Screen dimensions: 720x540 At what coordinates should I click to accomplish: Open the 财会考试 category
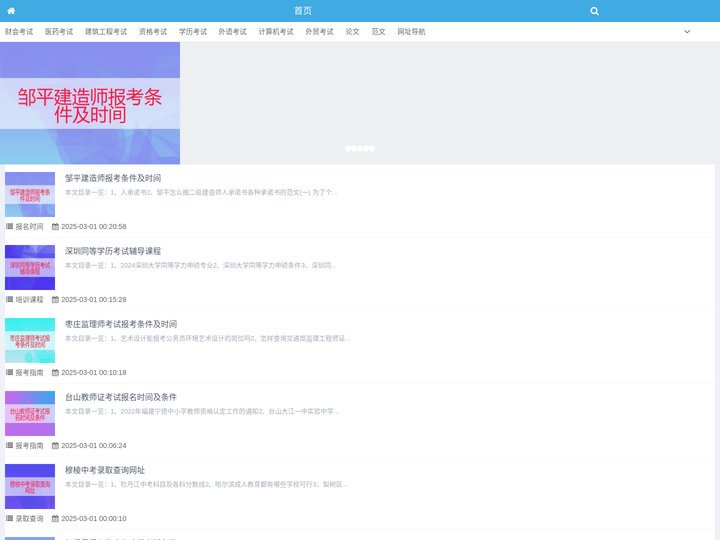pyautogui.click(x=19, y=32)
